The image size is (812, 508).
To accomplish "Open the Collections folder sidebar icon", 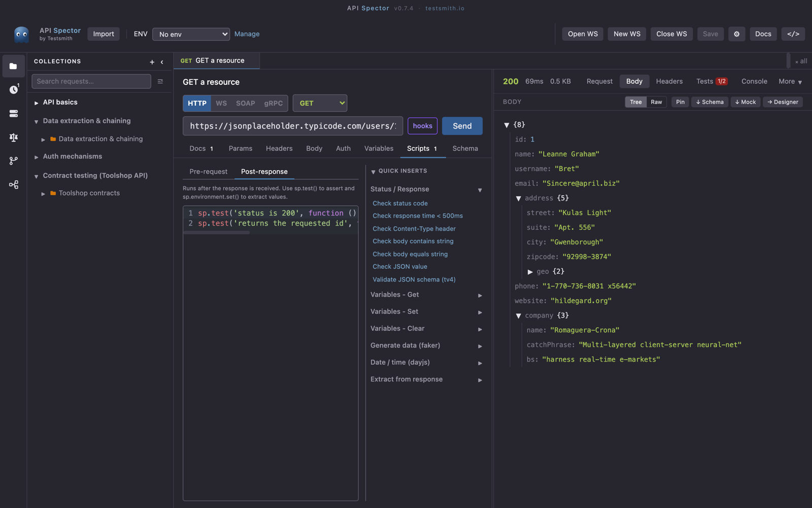I will 14,66.
